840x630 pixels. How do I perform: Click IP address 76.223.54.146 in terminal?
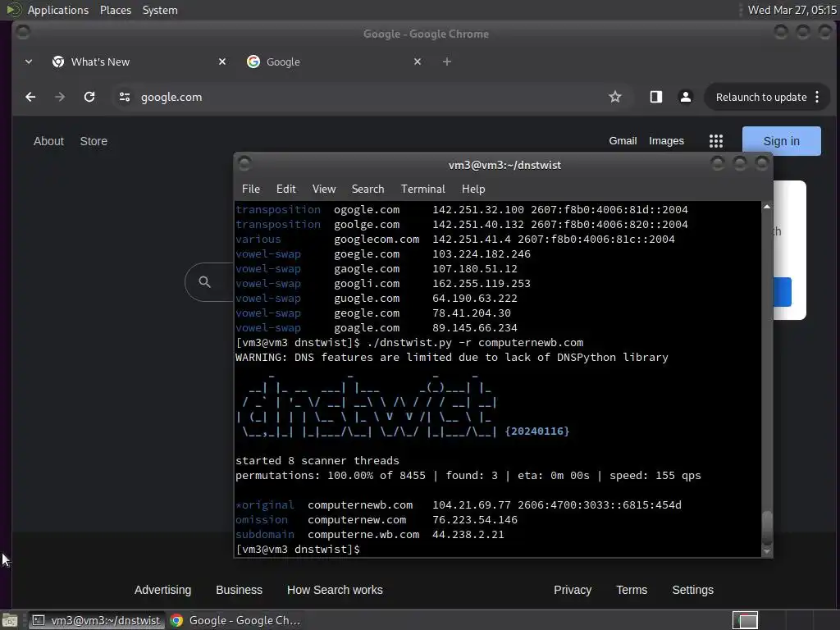(x=475, y=519)
